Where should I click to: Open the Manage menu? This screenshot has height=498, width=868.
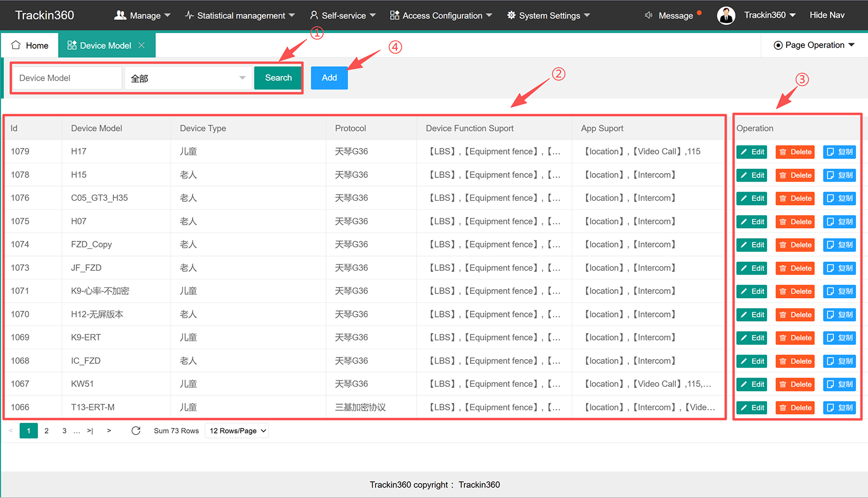click(x=142, y=15)
